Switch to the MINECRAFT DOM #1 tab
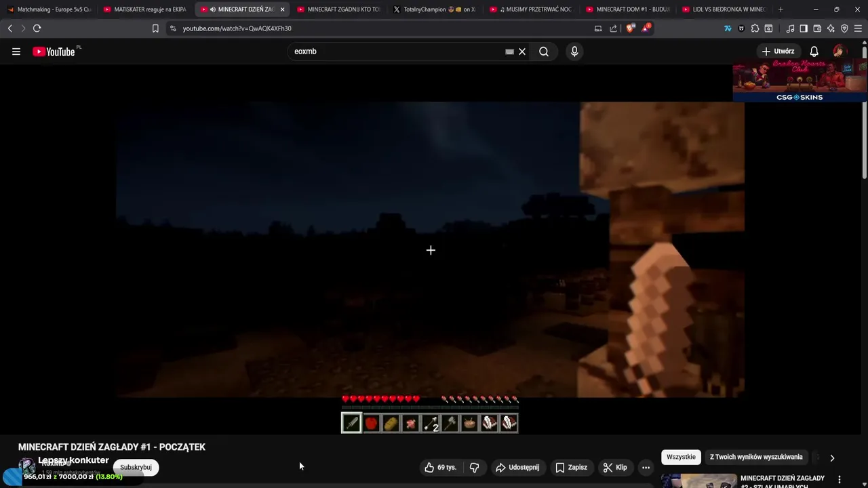The image size is (868, 488). point(628,9)
